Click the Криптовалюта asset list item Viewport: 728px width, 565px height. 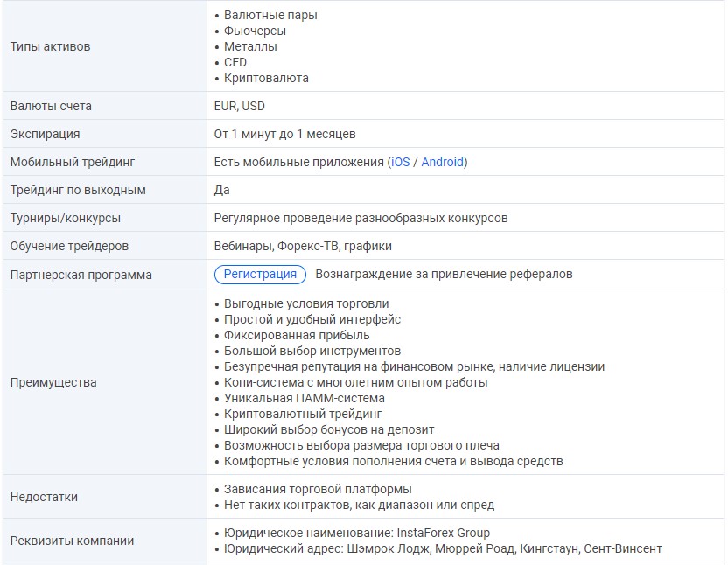tap(266, 78)
